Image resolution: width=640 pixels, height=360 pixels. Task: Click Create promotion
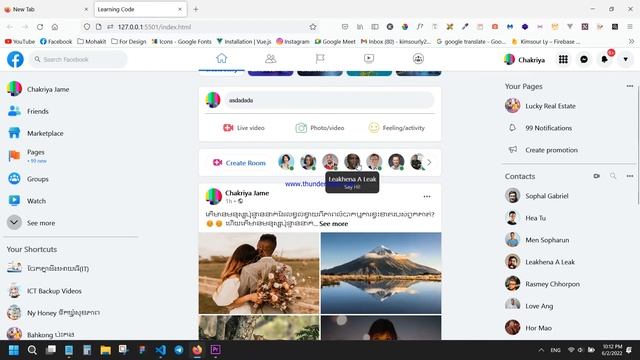551,150
